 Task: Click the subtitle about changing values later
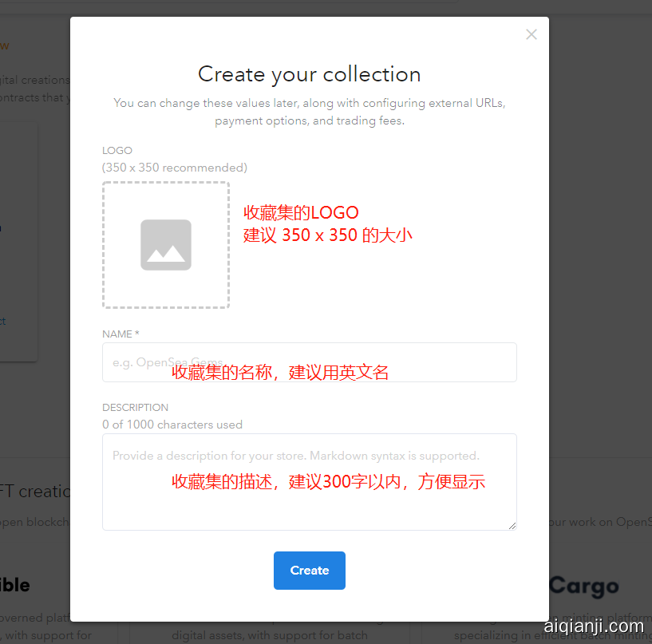(309, 112)
